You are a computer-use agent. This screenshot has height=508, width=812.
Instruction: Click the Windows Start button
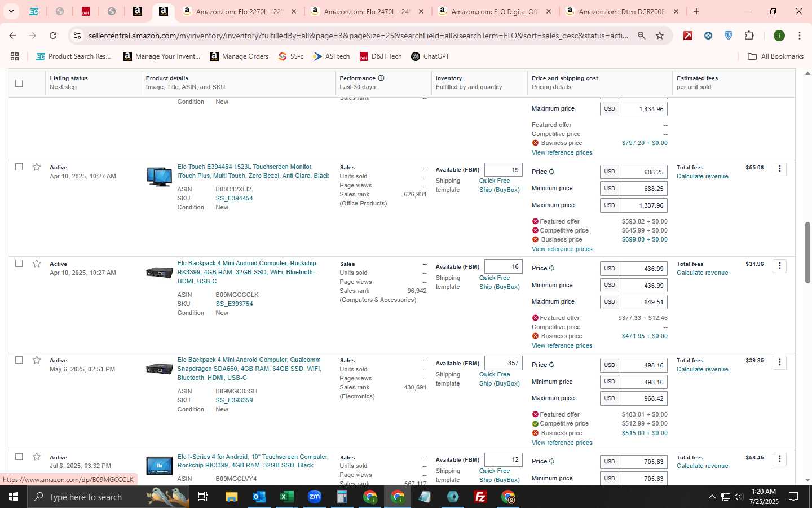14,497
